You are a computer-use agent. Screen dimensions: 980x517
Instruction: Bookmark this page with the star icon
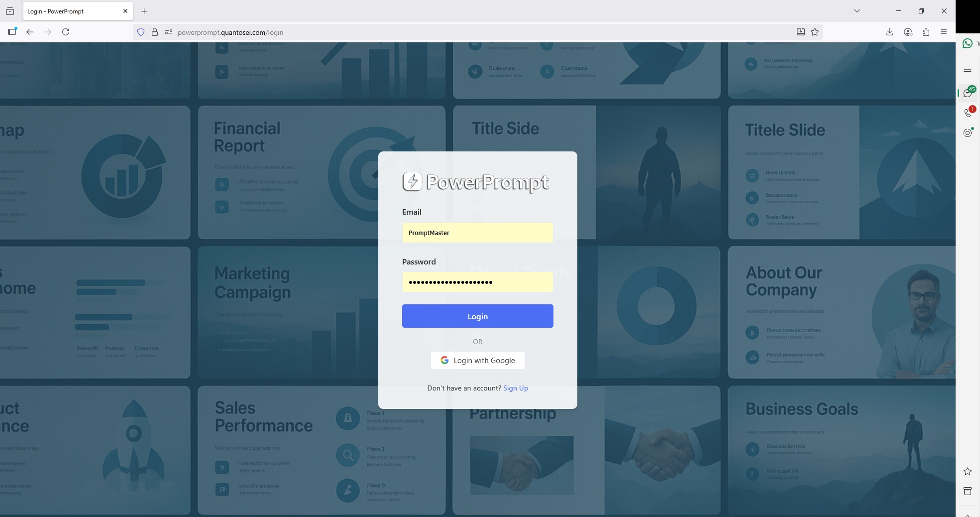(x=815, y=32)
